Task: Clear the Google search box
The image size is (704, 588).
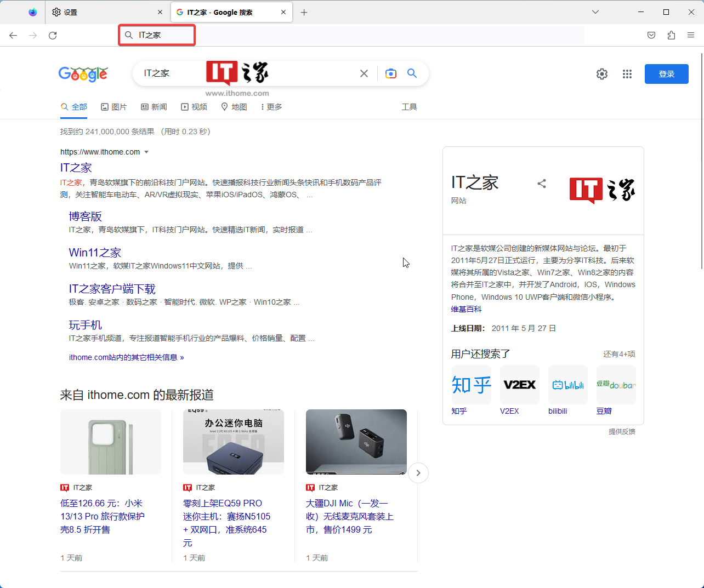Action: pos(364,73)
